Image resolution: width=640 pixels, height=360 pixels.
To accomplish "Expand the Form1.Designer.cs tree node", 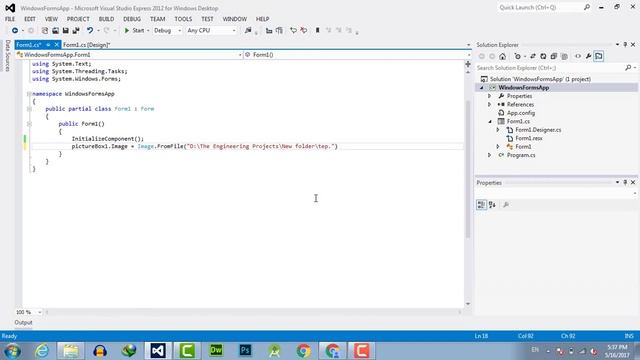I will 498,130.
